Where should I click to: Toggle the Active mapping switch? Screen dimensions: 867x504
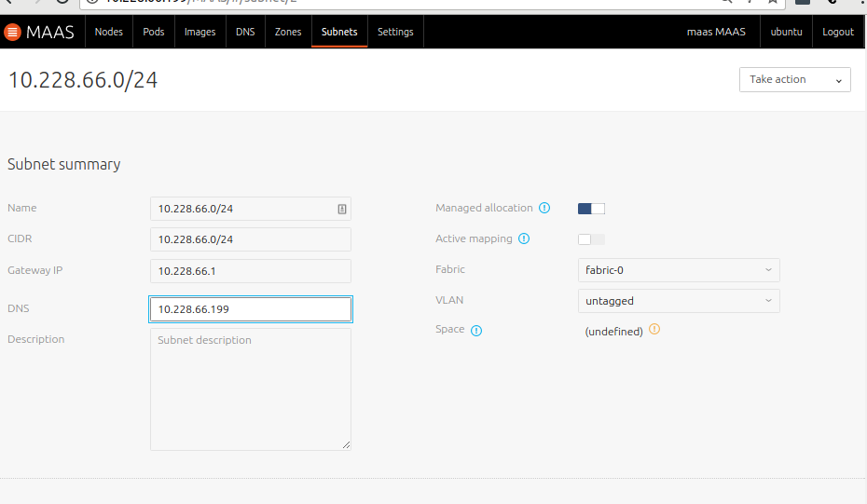[591, 239]
